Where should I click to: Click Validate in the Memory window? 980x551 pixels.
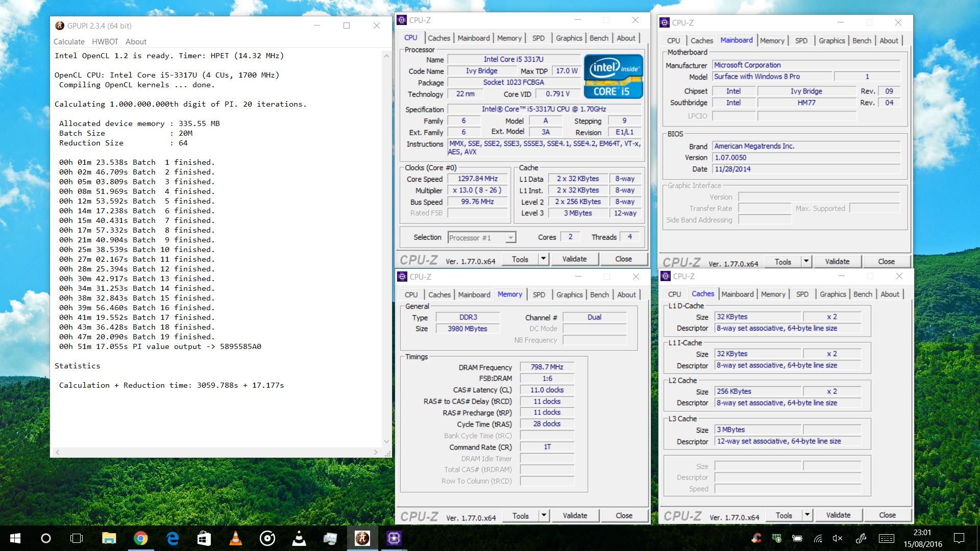pos(575,515)
